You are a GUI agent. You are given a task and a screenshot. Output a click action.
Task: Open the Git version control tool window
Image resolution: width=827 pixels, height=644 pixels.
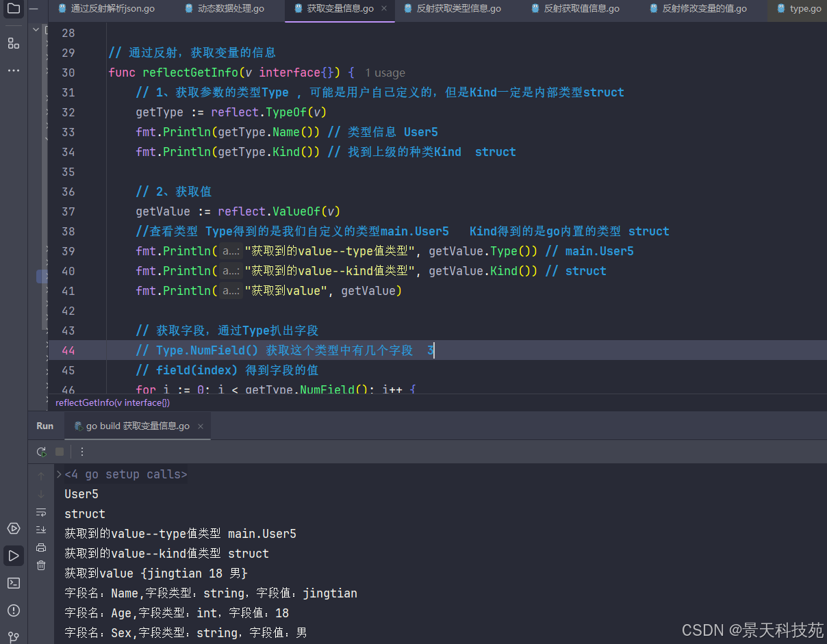coord(13,637)
